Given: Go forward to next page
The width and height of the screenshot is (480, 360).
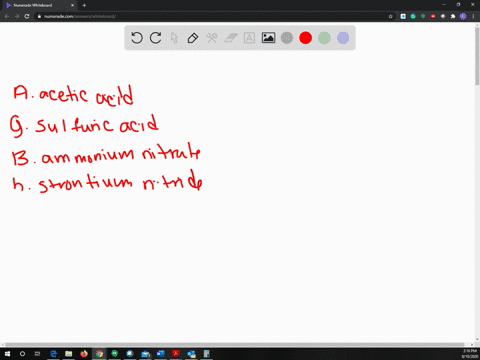Looking at the screenshot, I should (x=17, y=16).
